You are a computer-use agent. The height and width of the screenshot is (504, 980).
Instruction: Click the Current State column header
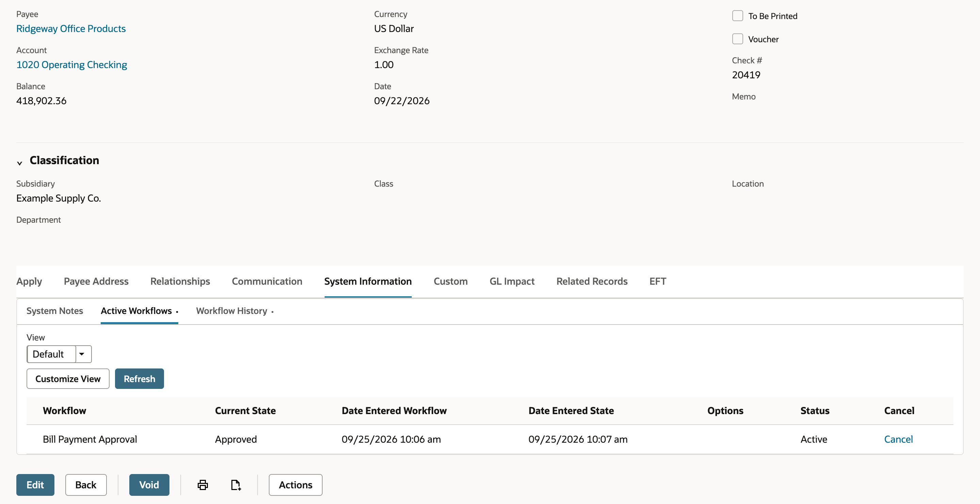click(x=245, y=411)
